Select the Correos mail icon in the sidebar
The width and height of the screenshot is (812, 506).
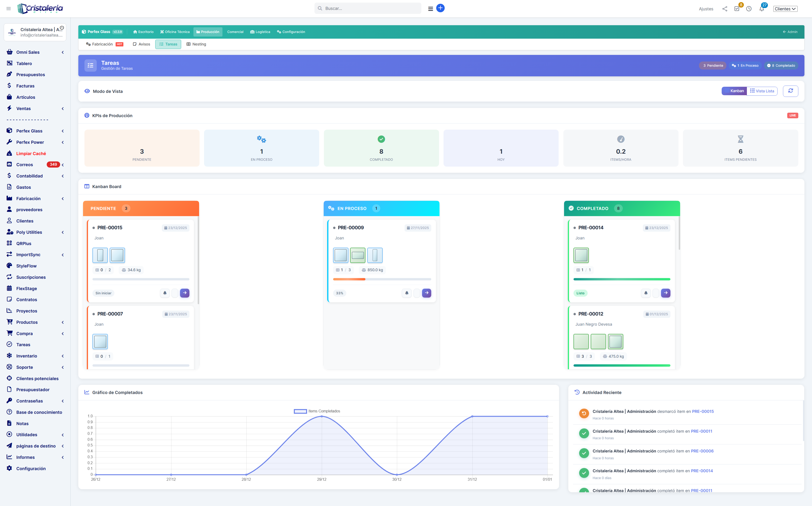tap(9, 164)
